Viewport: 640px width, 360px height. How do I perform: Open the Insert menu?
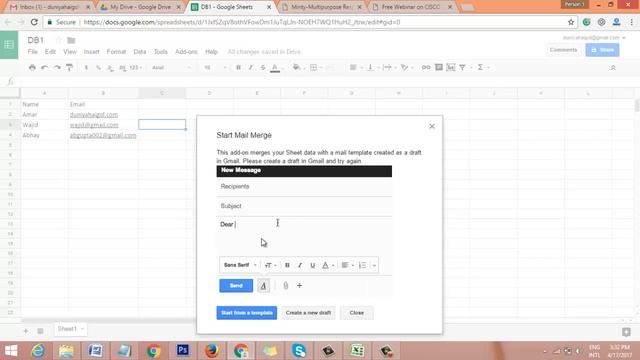[91, 52]
